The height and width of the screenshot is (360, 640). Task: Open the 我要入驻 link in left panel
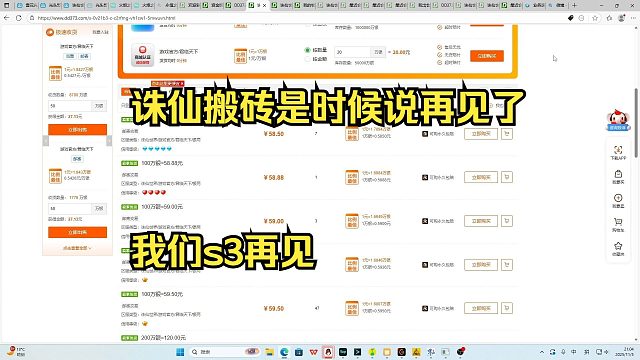(100, 32)
